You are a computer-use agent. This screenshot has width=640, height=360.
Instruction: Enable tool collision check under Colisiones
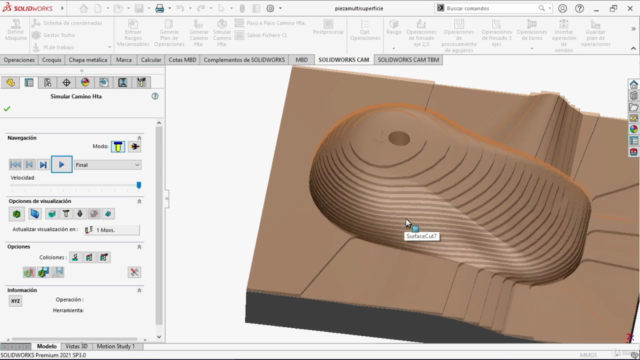coord(75,257)
